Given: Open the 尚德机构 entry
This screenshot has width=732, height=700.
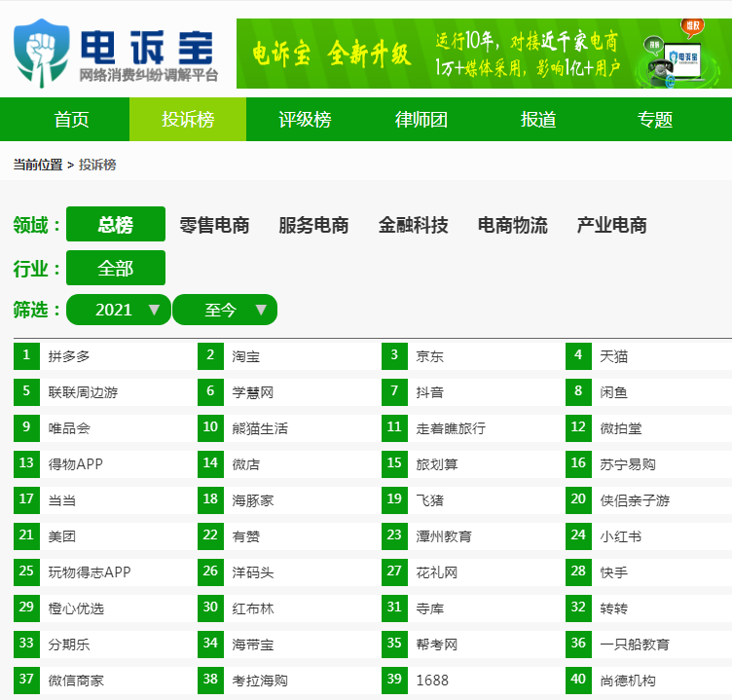Looking at the screenshot, I should tap(628, 681).
